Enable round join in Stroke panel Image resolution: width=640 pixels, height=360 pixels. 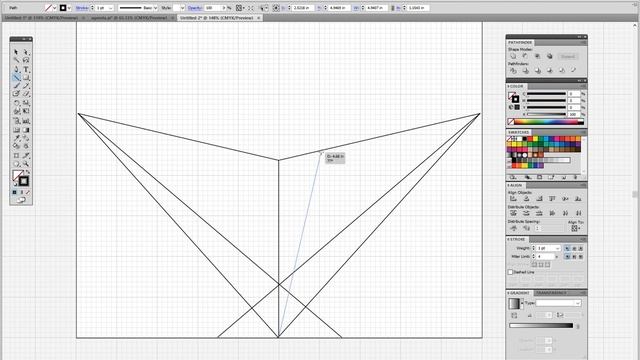click(x=574, y=257)
